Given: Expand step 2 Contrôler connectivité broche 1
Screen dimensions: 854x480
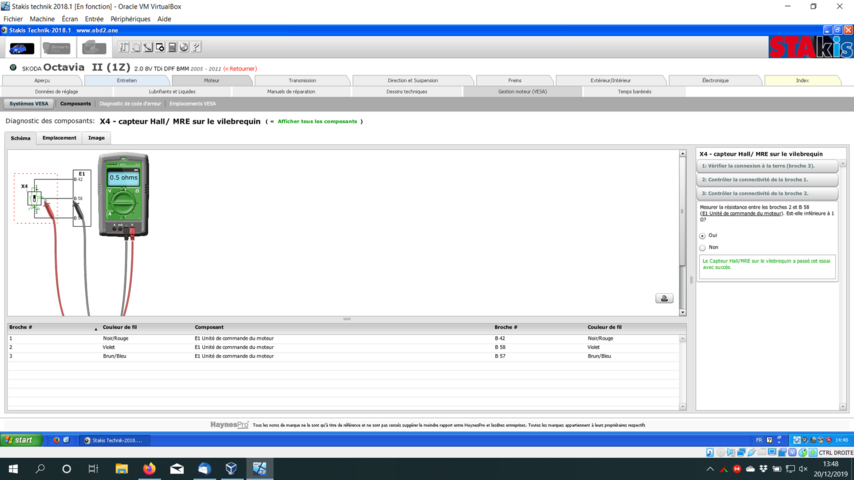Looking at the screenshot, I should coord(767,180).
